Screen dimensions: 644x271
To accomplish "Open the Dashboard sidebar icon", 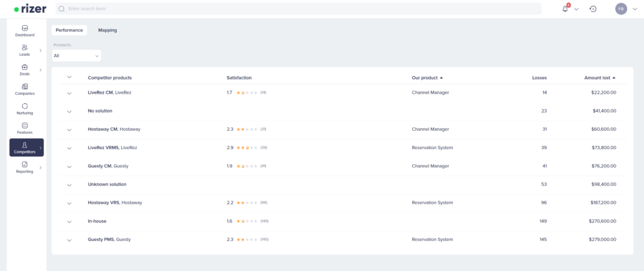I will pyautogui.click(x=25, y=30).
